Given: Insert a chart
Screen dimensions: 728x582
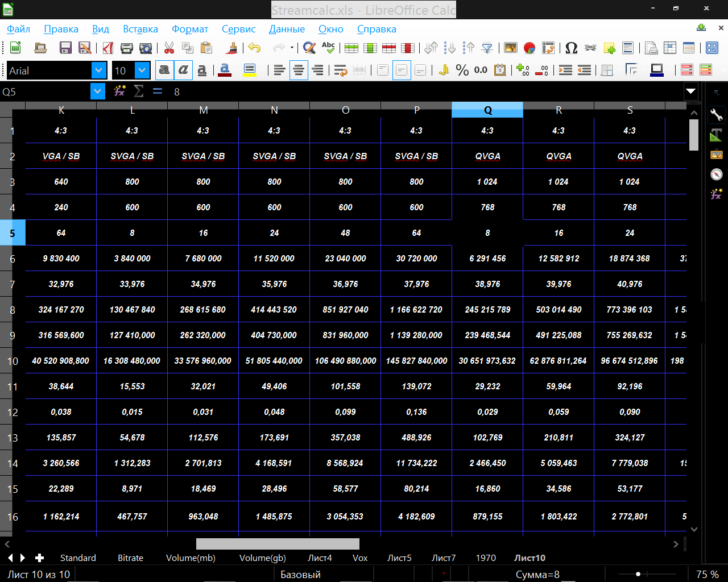Looking at the screenshot, I should 530,48.
